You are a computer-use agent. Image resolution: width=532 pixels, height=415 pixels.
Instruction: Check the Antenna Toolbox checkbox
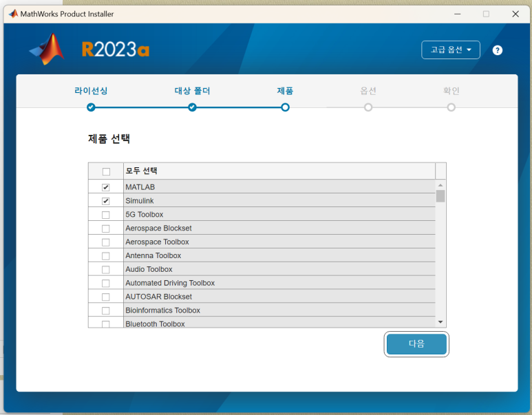pyautogui.click(x=106, y=256)
